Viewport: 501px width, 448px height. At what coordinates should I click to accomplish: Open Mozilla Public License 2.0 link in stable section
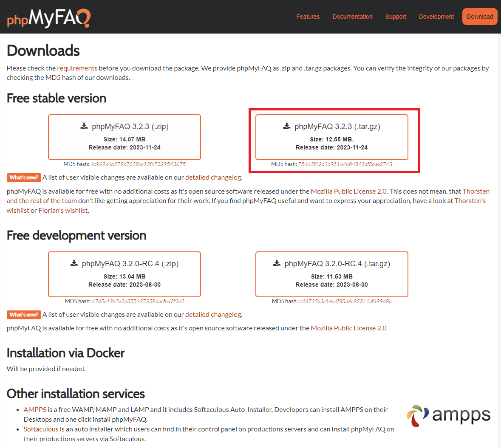[x=348, y=191]
